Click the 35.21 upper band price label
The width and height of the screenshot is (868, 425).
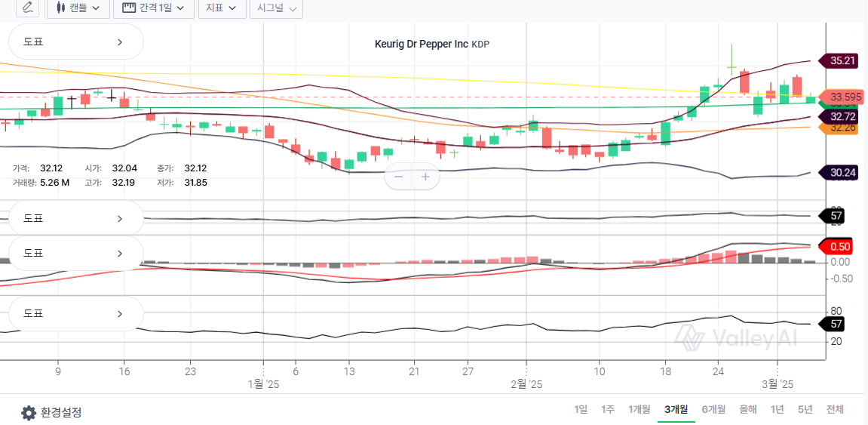pos(842,60)
